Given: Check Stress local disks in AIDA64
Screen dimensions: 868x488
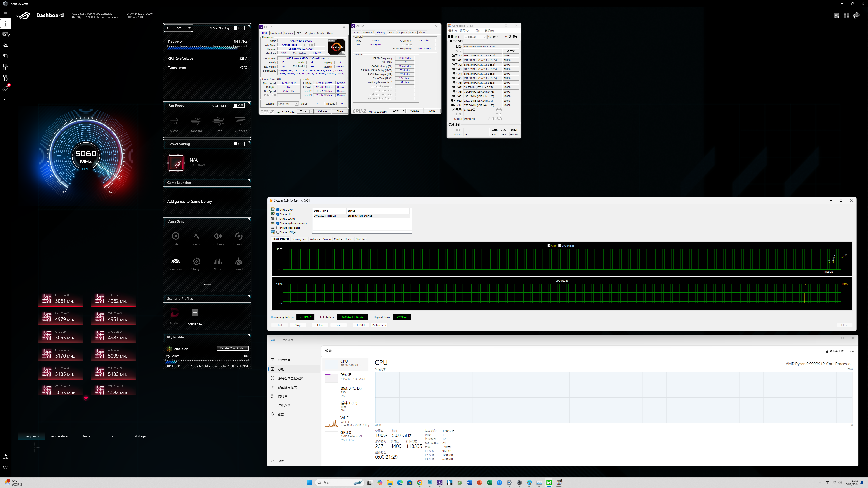Looking at the screenshot, I should [x=278, y=228].
